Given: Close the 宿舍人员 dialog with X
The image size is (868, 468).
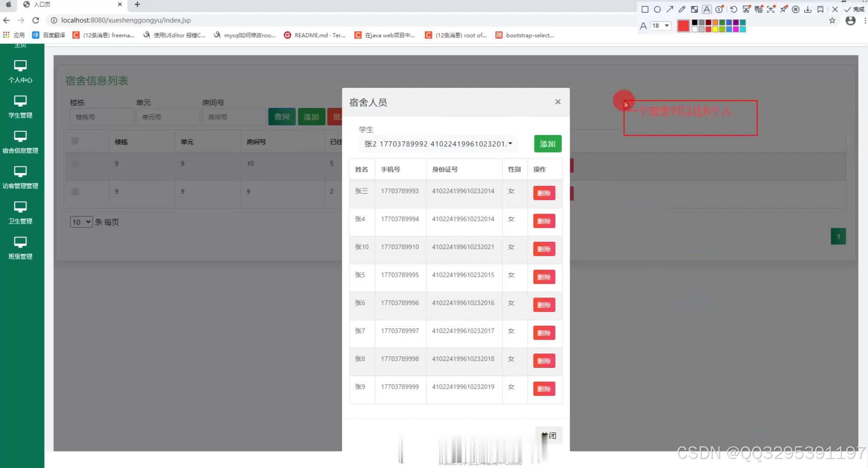Looking at the screenshot, I should click(558, 102).
